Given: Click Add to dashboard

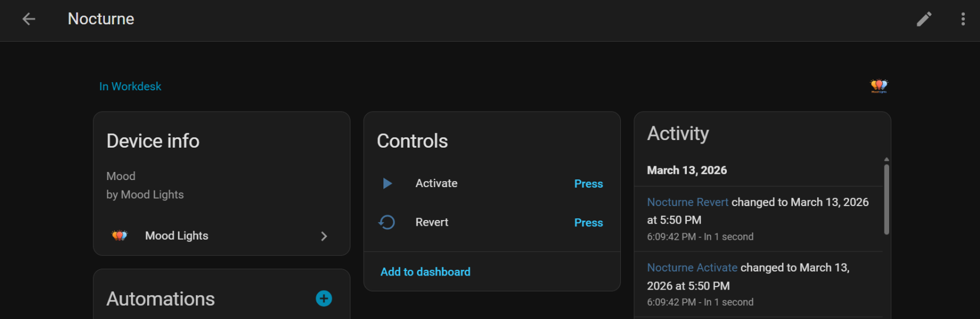Looking at the screenshot, I should coord(425,272).
